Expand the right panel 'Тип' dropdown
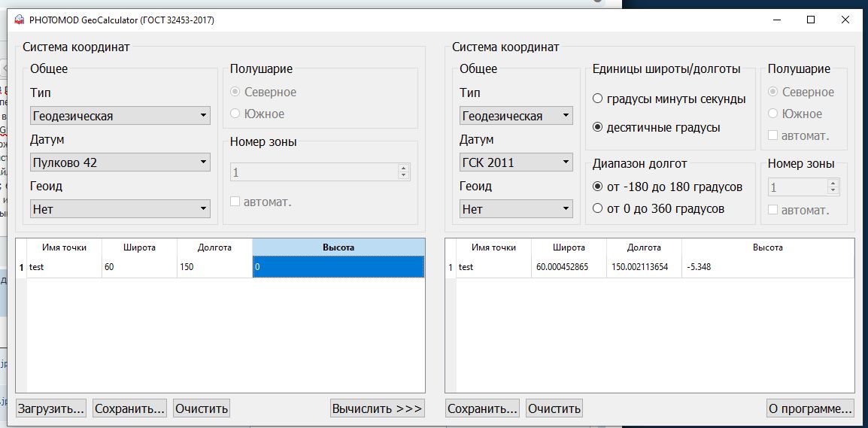868x428 pixels. [516, 116]
